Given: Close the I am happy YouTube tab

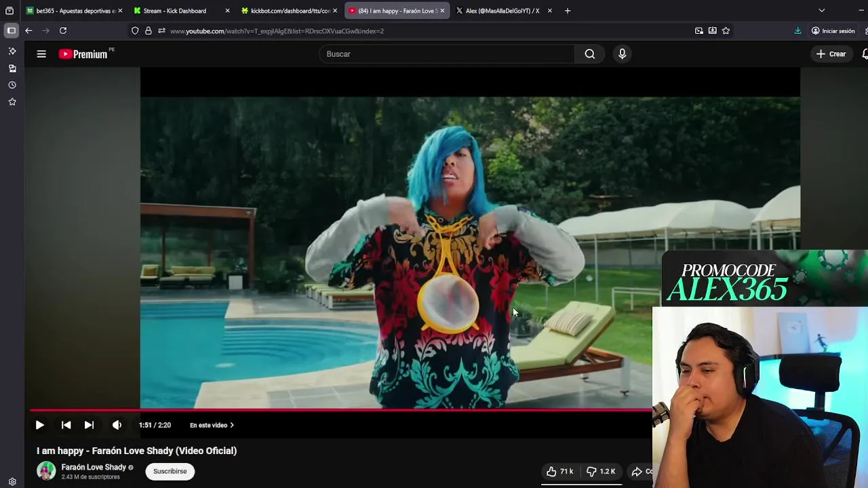Looking at the screenshot, I should click(442, 11).
